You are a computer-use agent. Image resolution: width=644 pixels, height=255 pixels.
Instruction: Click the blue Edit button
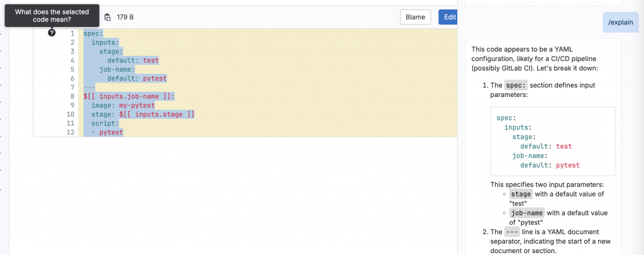point(449,17)
